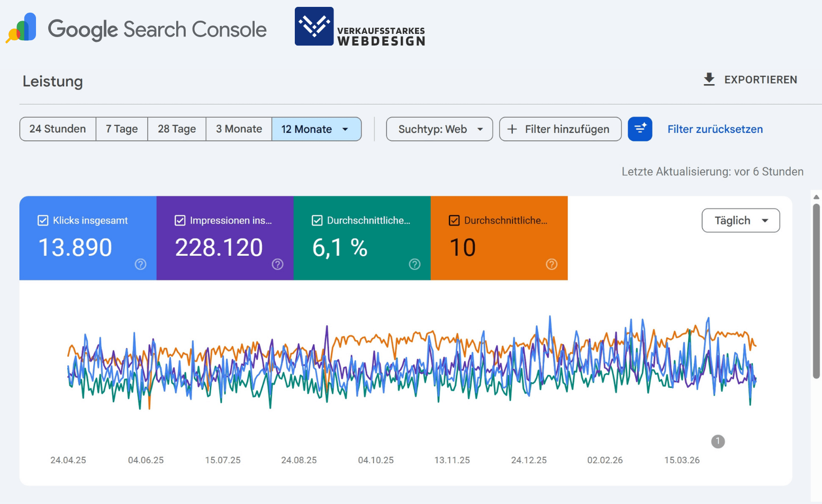
Task: Disable the Impressionen metric checkbox
Action: (180, 220)
